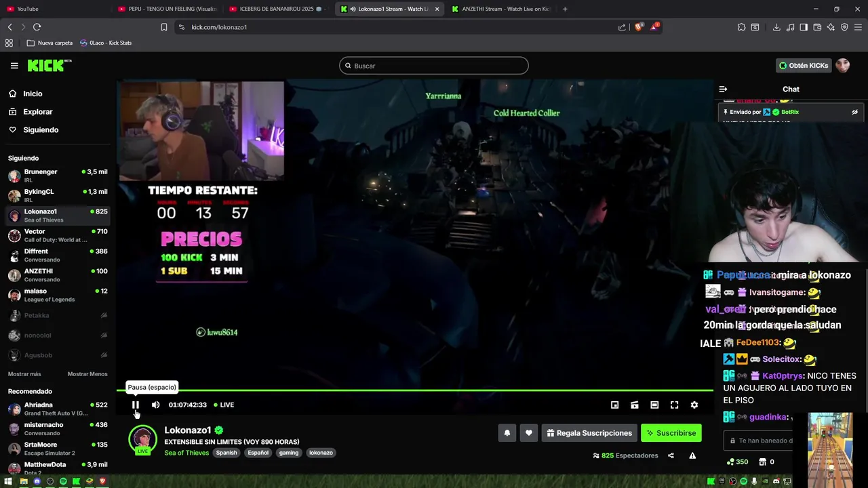This screenshot has height=488, width=868.
Task: Open Explorar in sidebar
Action: pos(38,112)
